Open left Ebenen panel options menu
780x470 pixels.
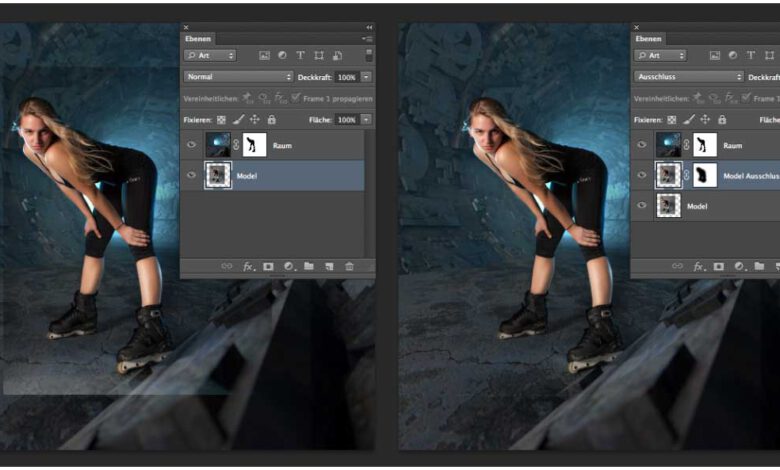pos(367,39)
